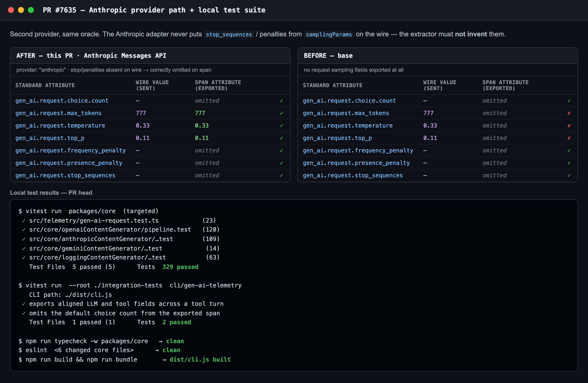
Task: Click red cross on BEFORE temperature row
Action: [x=569, y=126]
